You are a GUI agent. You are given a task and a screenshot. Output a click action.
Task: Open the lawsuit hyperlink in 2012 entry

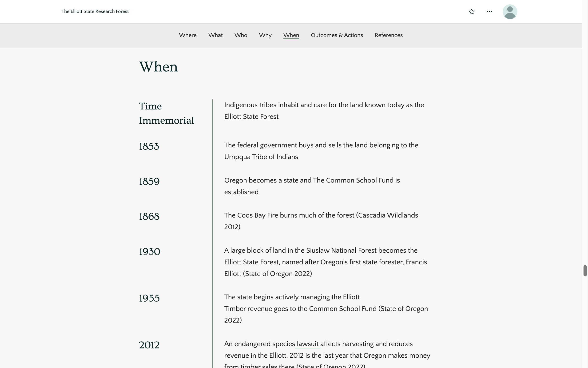pos(307,344)
